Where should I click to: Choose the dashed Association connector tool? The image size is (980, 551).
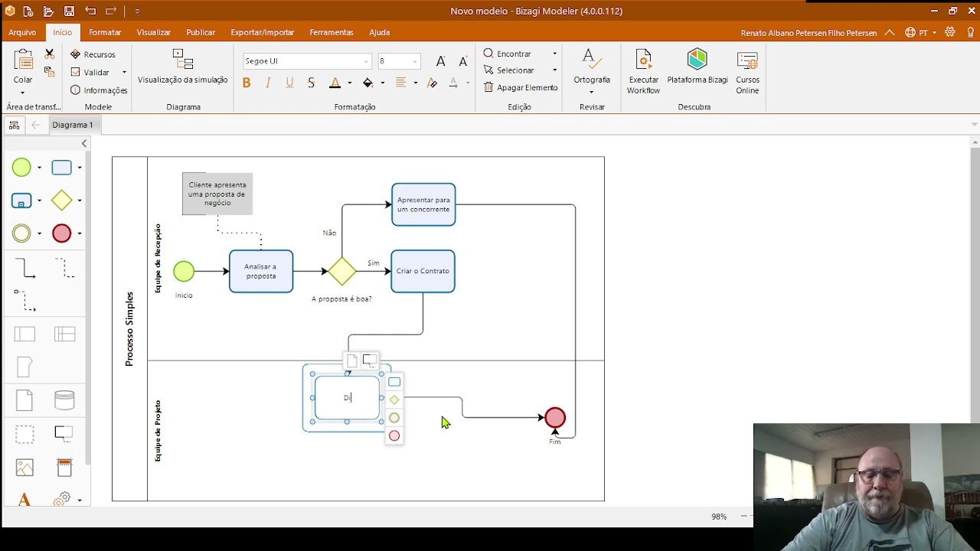coord(65,268)
